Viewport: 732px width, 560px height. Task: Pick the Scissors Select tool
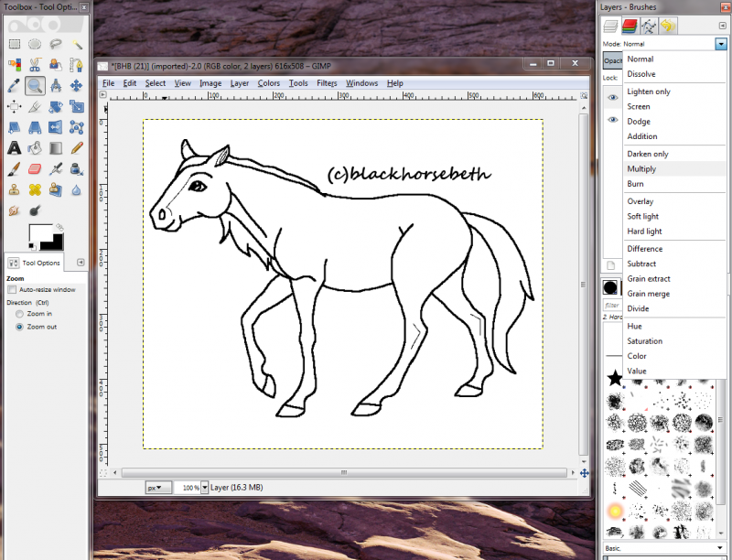tap(35, 65)
